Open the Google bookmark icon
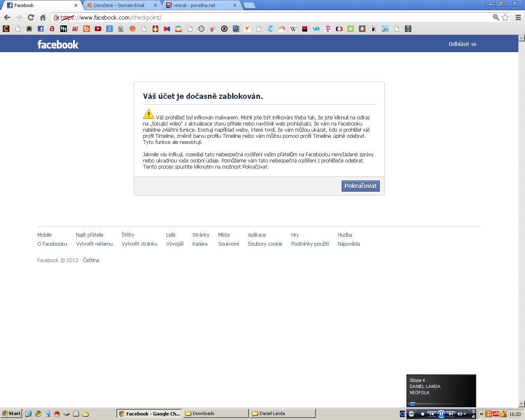525x420 pixels. click(110, 29)
